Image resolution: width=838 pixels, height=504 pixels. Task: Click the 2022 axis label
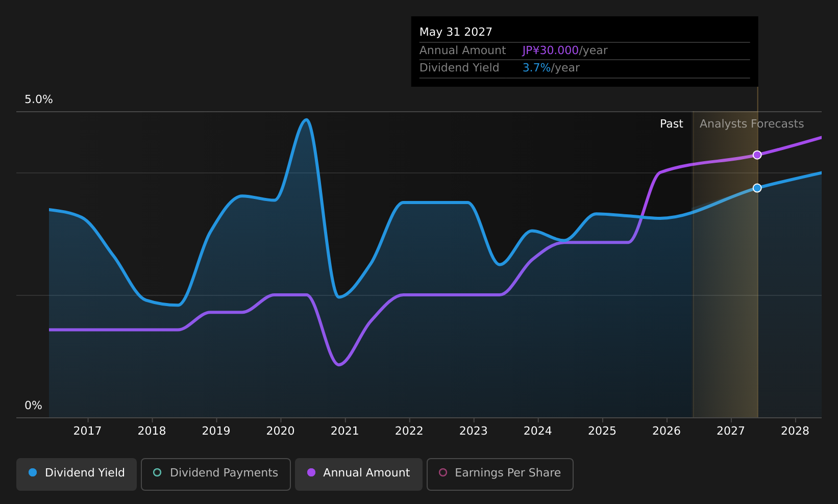point(409,431)
